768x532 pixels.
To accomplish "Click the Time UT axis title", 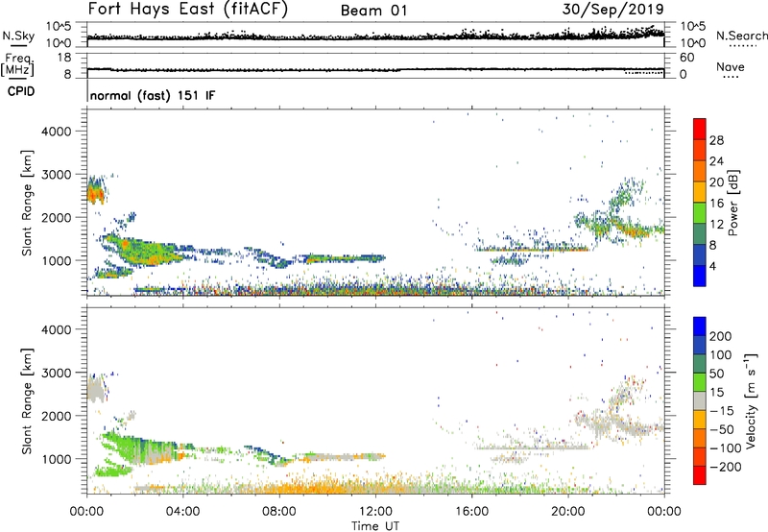I will (375, 526).
